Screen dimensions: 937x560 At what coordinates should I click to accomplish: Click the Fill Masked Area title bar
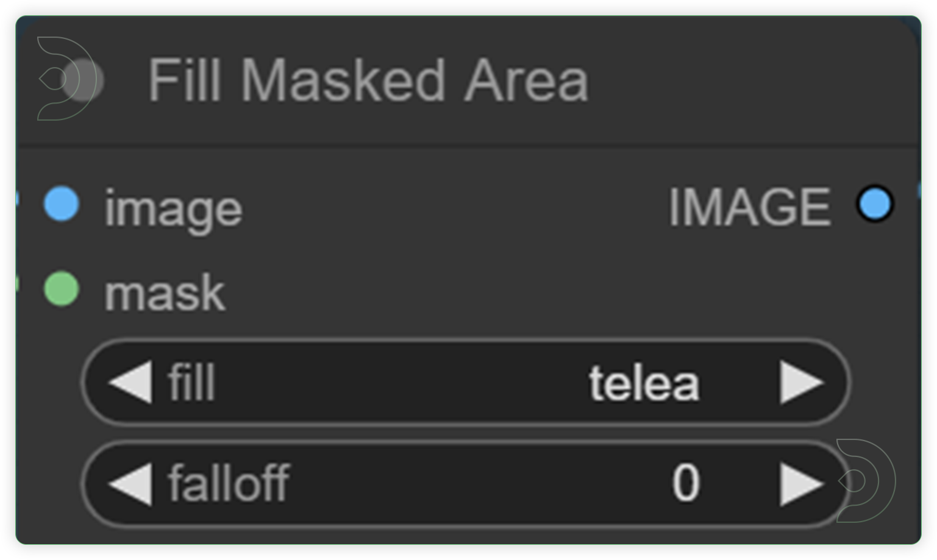tap(369, 80)
